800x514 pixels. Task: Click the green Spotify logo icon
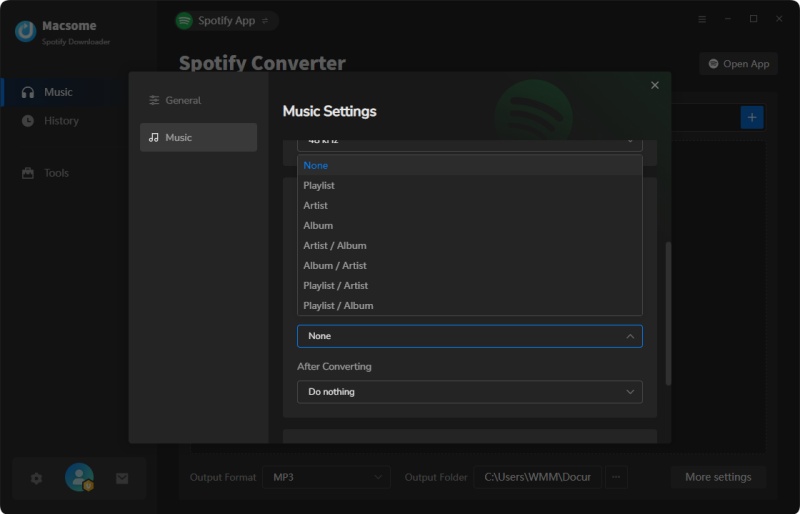(184, 21)
